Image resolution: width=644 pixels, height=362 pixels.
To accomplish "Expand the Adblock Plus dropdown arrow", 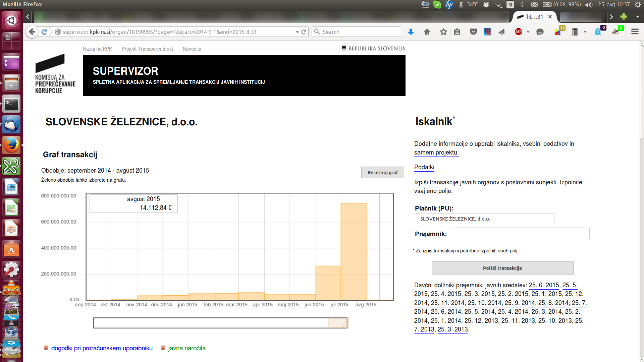I will (x=528, y=32).
